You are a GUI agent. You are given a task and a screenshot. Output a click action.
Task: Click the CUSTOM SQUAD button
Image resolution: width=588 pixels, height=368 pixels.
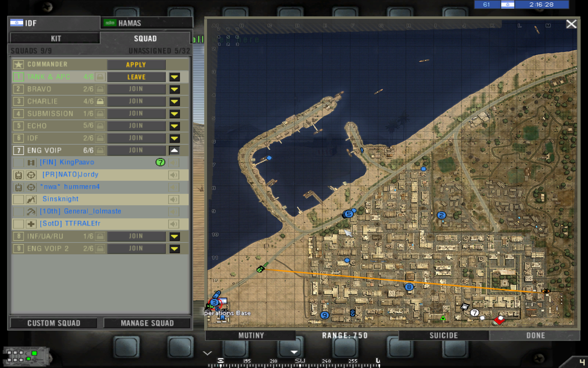coord(53,323)
